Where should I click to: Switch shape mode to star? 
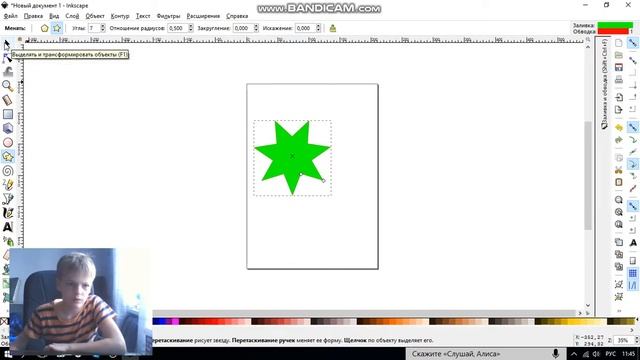(x=57, y=28)
